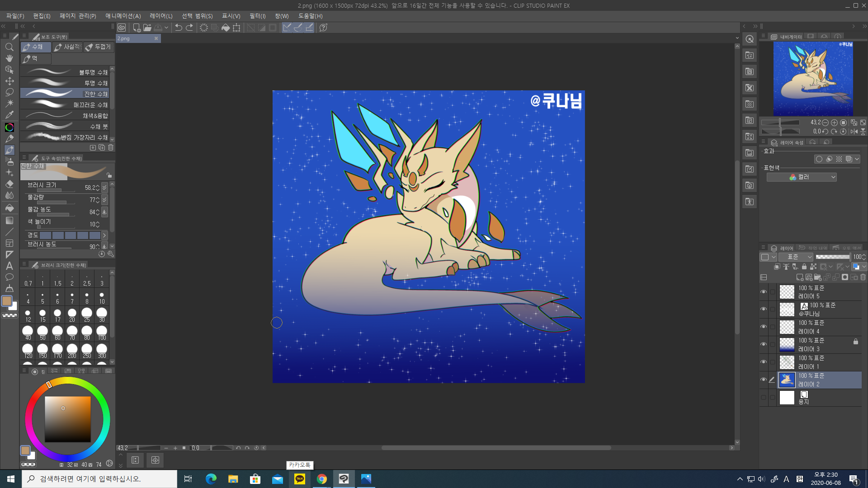868x488 pixels.
Task: Hide layer 레이어 4 with eye icon
Action: click(x=764, y=327)
